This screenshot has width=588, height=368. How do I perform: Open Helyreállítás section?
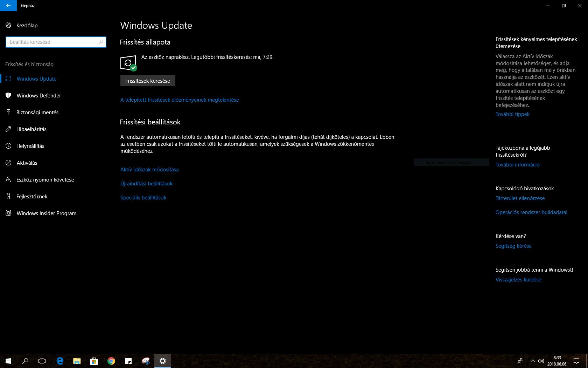click(x=30, y=146)
